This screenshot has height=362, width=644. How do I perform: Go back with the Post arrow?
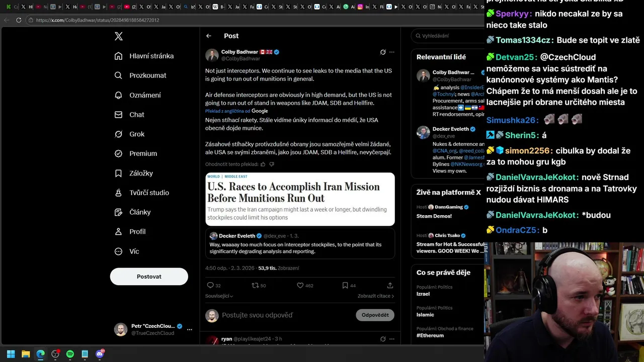[209, 36]
